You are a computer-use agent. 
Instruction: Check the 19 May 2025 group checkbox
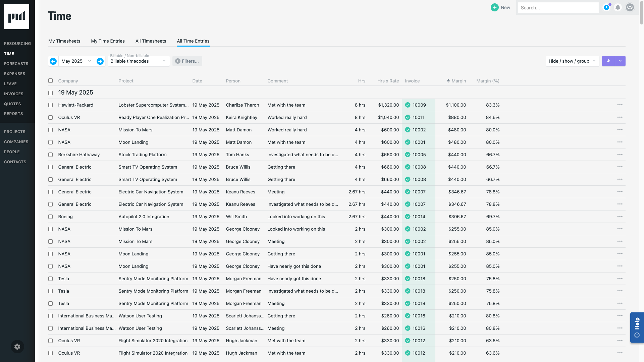[x=50, y=93]
